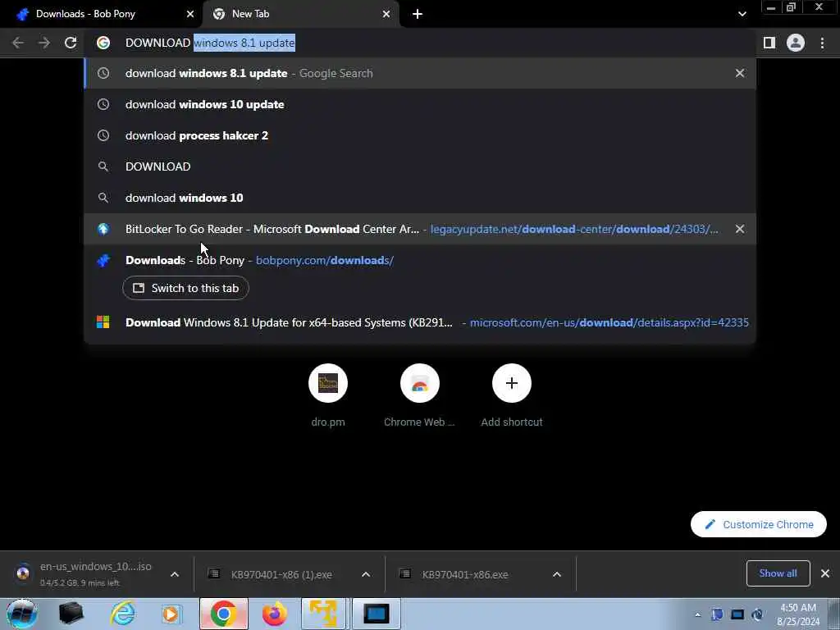Open Chrome's three-dot menu

822,43
